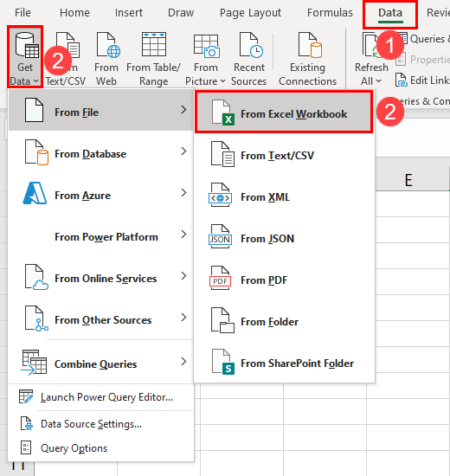Click the Launch Power Query Editor icon
450x476 pixels.
(26, 396)
